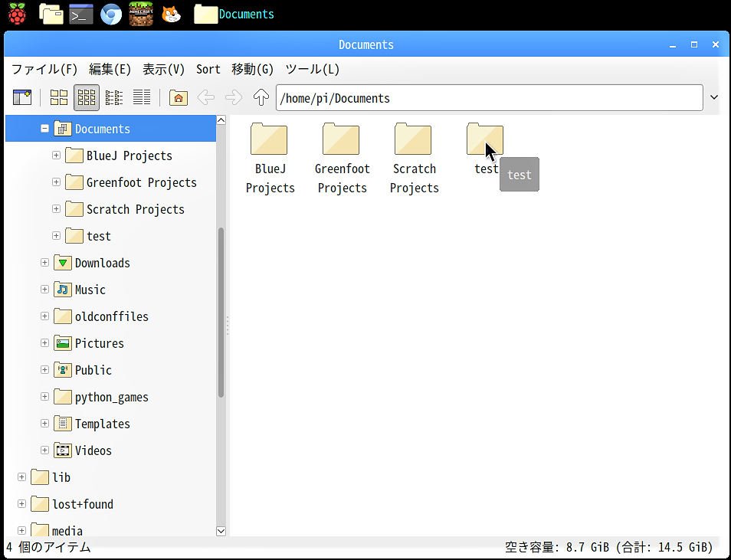Click scroll-down arrow of tree panel
This screenshot has height=560, width=731.
[221, 531]
